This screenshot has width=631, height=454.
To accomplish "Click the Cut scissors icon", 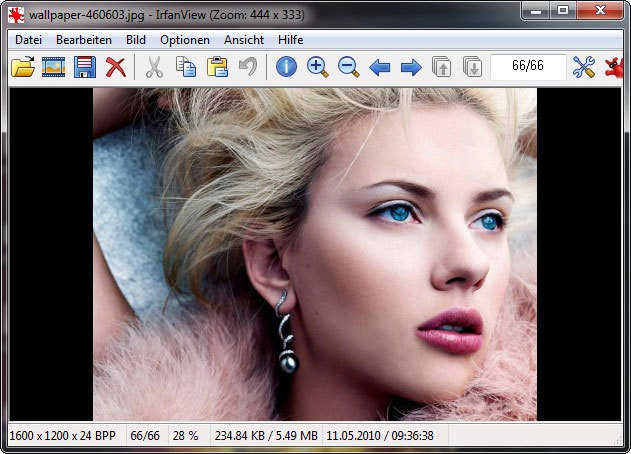I will [154, 68].
